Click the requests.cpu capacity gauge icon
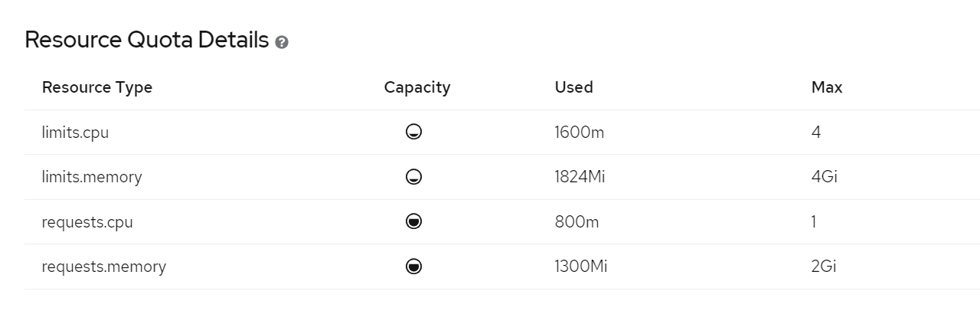980x311 pixels. tap(414, 222)
